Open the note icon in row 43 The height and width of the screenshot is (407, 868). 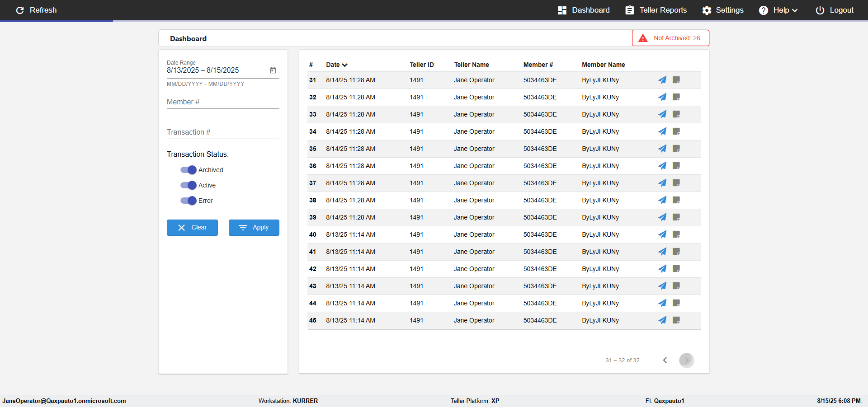[676, 286]
